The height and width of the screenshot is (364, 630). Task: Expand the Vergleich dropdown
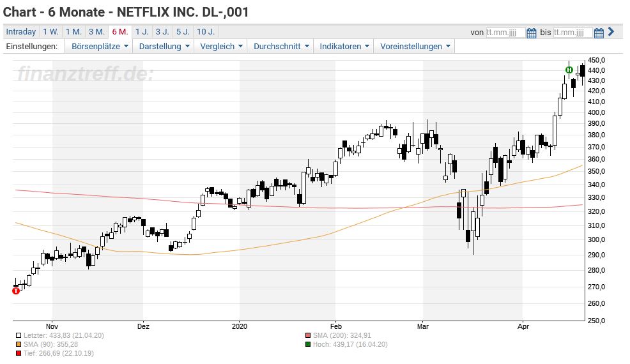click(221, 46)
